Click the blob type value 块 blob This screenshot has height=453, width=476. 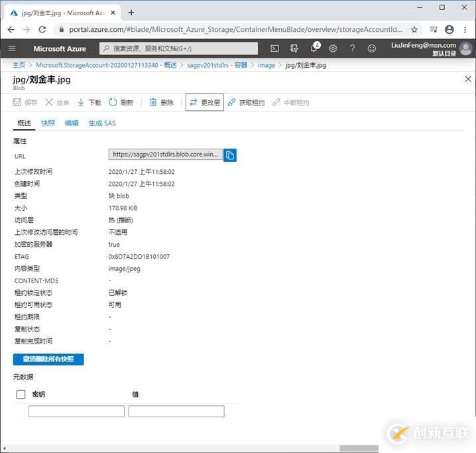click(119, 196)
